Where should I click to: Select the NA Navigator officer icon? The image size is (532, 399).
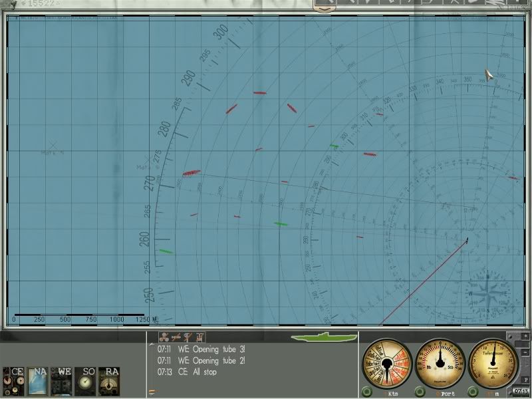pos(40,380)
